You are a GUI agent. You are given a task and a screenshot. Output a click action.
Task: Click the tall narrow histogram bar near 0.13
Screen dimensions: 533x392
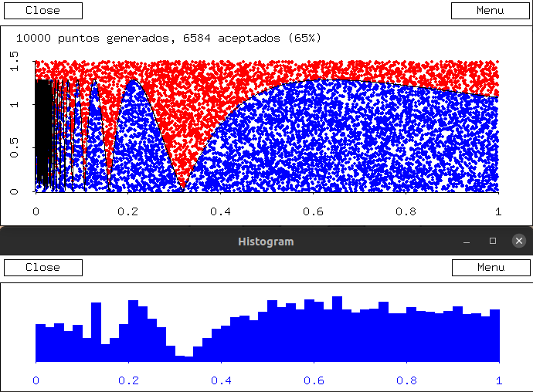[97, 333]
